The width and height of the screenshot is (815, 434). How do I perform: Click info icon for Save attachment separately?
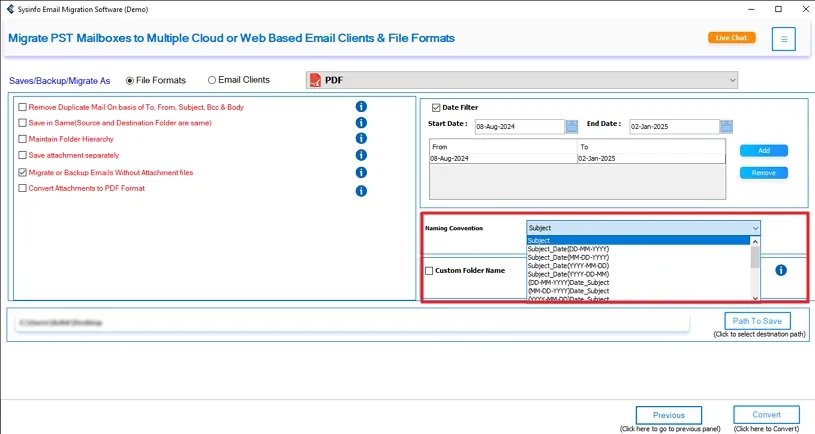click(x=361, y=155)
